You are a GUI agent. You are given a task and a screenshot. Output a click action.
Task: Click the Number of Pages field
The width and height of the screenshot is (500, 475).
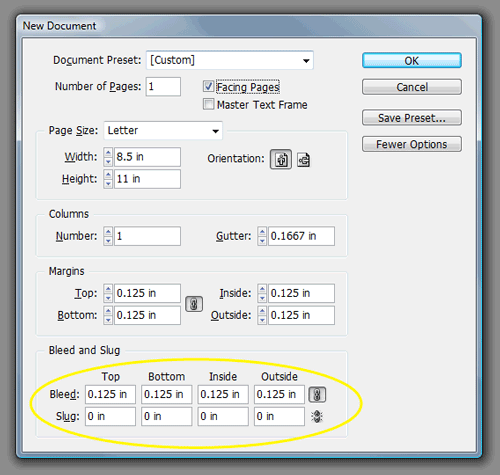(163, 87)
